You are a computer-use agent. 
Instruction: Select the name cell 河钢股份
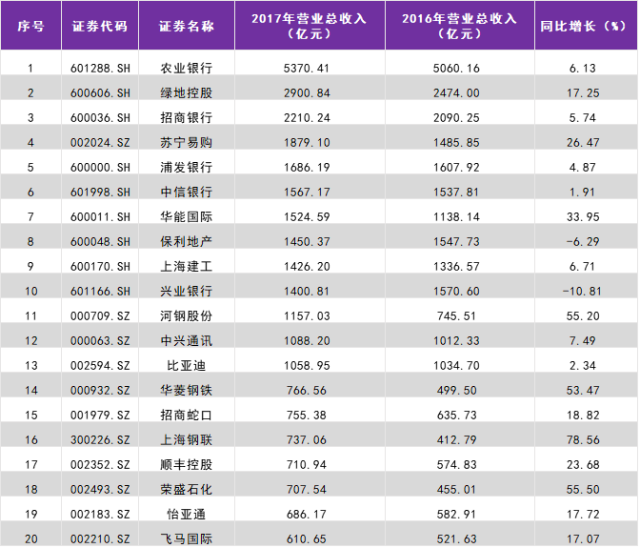(187, 316)
